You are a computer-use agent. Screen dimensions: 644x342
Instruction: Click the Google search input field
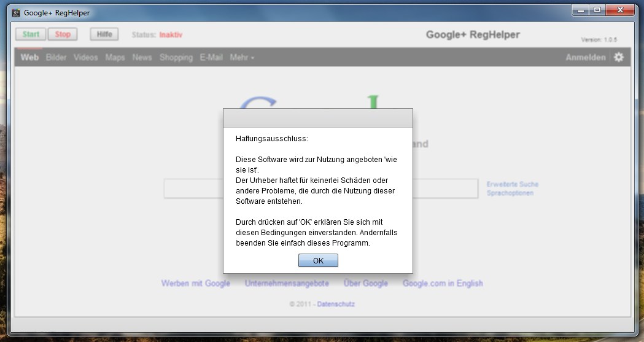320,189
